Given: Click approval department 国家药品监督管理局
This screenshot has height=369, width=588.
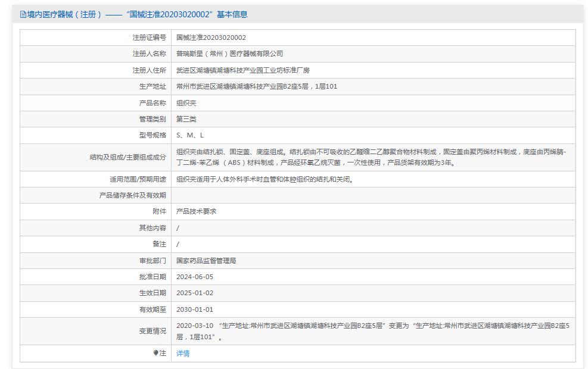Looking at the screenshot, I should 206,261.
